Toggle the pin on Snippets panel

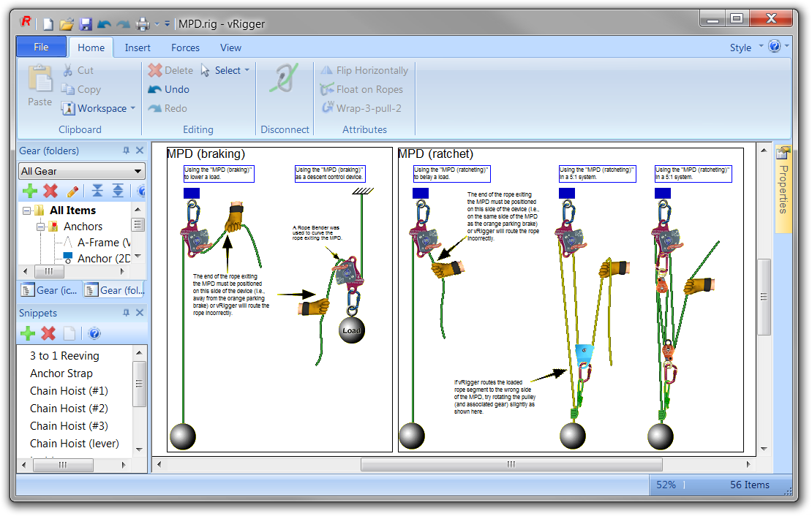tap(126, 313)
